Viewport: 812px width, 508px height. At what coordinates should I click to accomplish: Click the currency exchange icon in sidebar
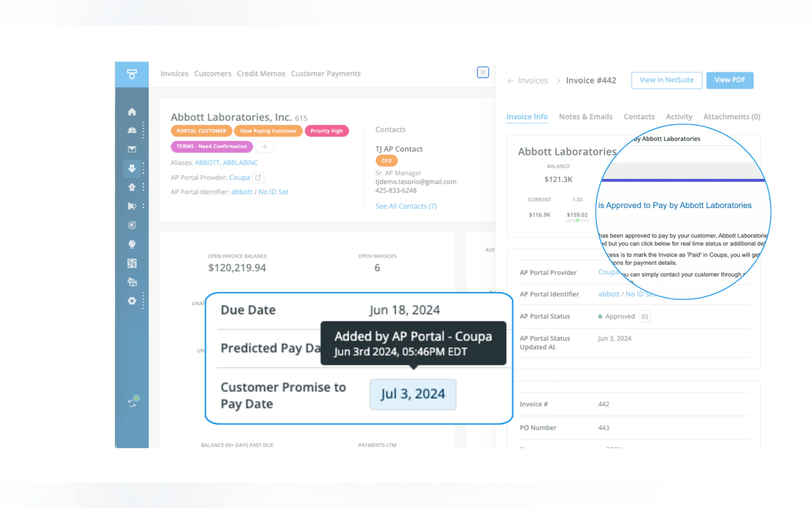coord(132,263)
